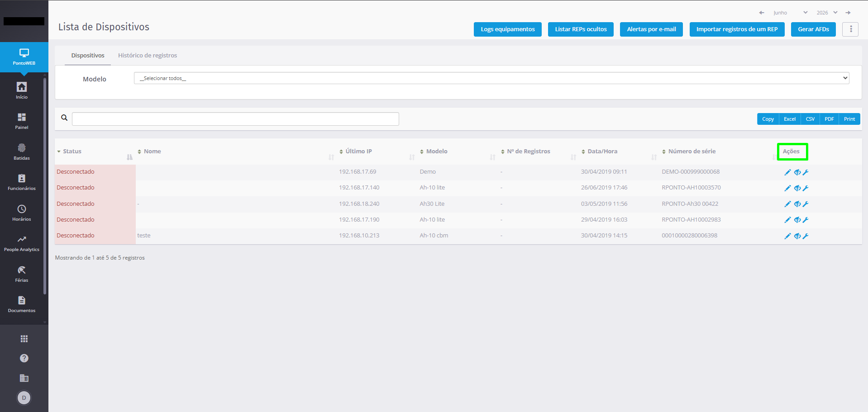Open wrench settings for RPONTO-Ah30 00422 device
The image size is (868, 412).
click(806, 204)
